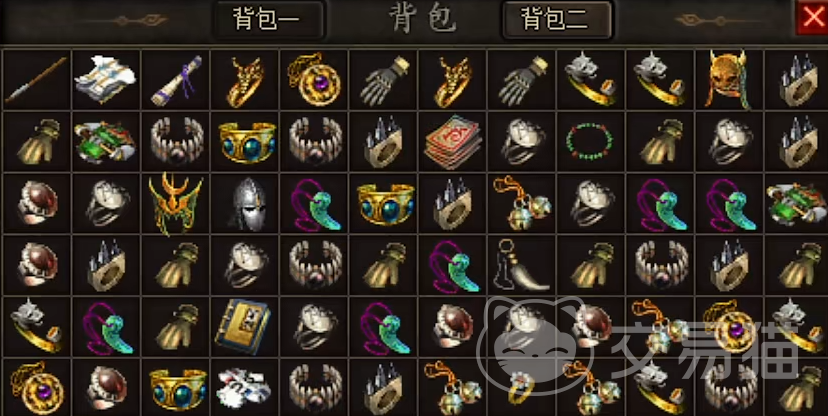Select the green bead necklace
Screen dimensions: 828x416
point(590,141)
